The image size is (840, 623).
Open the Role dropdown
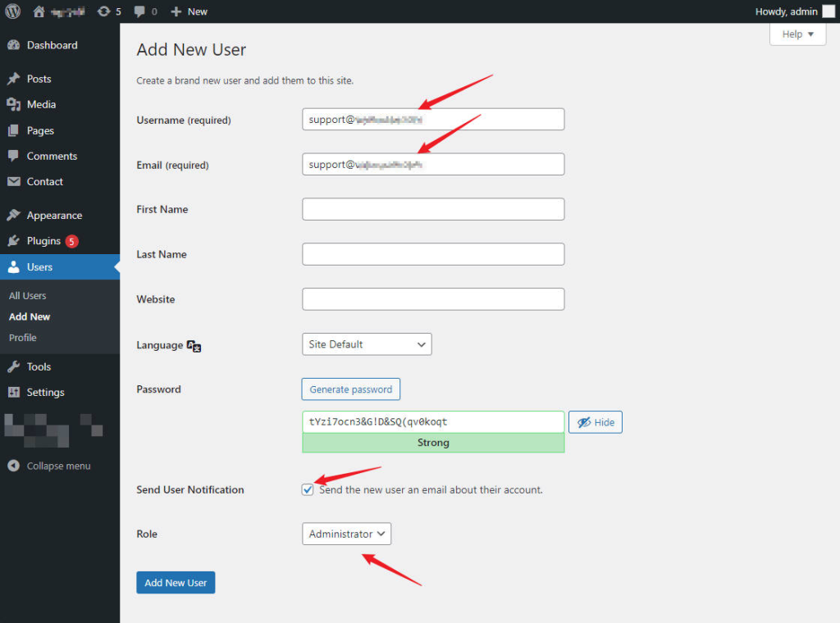pyautogui.click(x=346, y=534)
